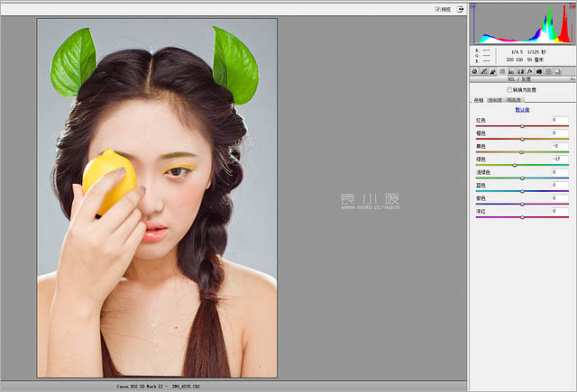Image resolution: width=577 pixels, height=392 pixels.
Task: Click the 默认值 default link
Action: tap(522, 109)
